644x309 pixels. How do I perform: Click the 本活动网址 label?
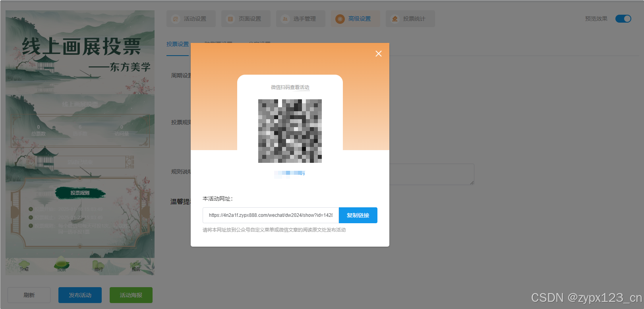click(218, 199)
